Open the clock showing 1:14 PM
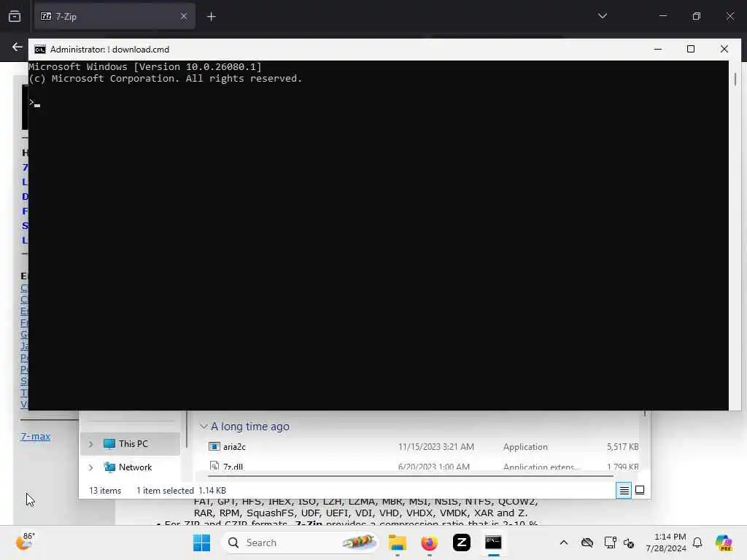747x560 pixels. tap(666, 542)
